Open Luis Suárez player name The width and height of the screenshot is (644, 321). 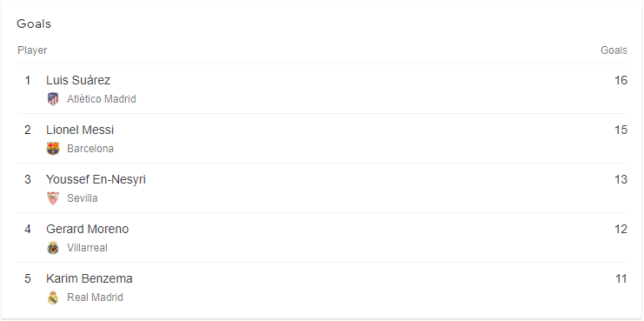[78, 80]
